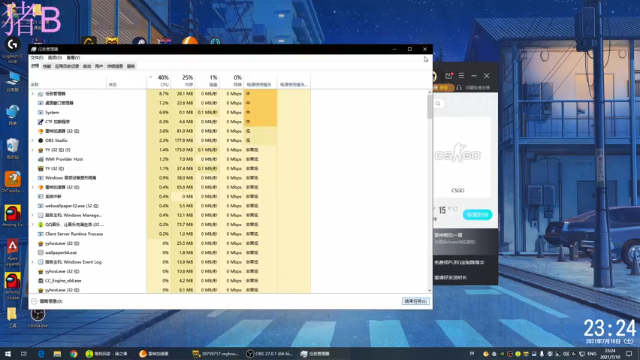Switch to the 应用历史记录 tab
This screenshot has width=640, height=360.
[67, 66]
